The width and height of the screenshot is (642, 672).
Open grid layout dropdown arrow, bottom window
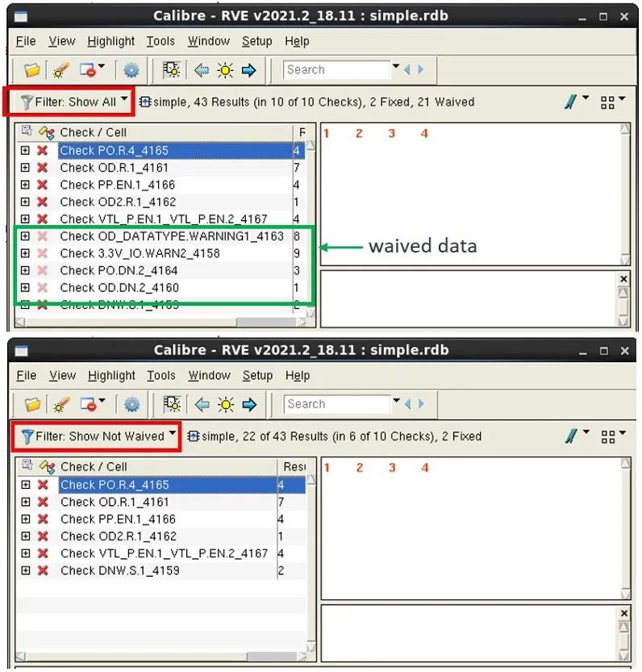(x=623, y=433)
